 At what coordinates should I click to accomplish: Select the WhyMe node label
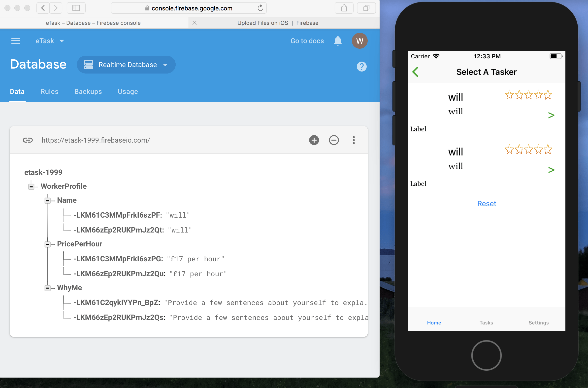[x=69, y=288]
